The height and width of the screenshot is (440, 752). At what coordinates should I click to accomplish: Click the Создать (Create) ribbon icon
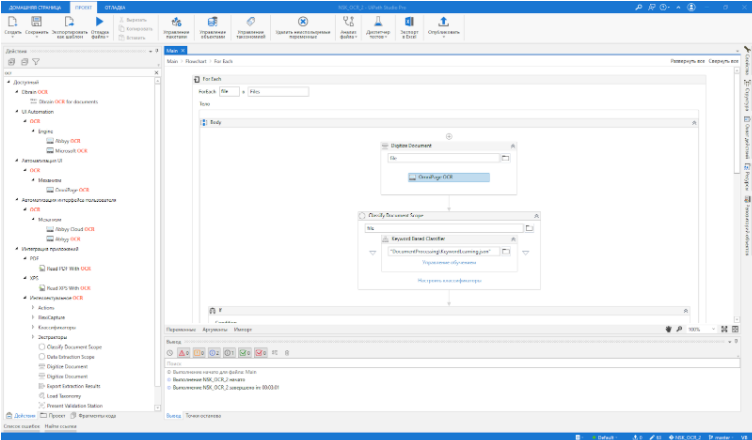[12, 22]
